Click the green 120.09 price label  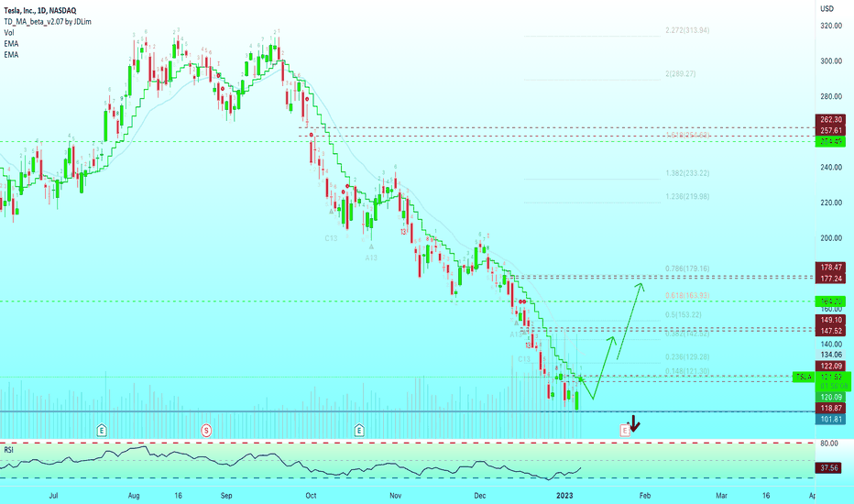tap(830, 397)
